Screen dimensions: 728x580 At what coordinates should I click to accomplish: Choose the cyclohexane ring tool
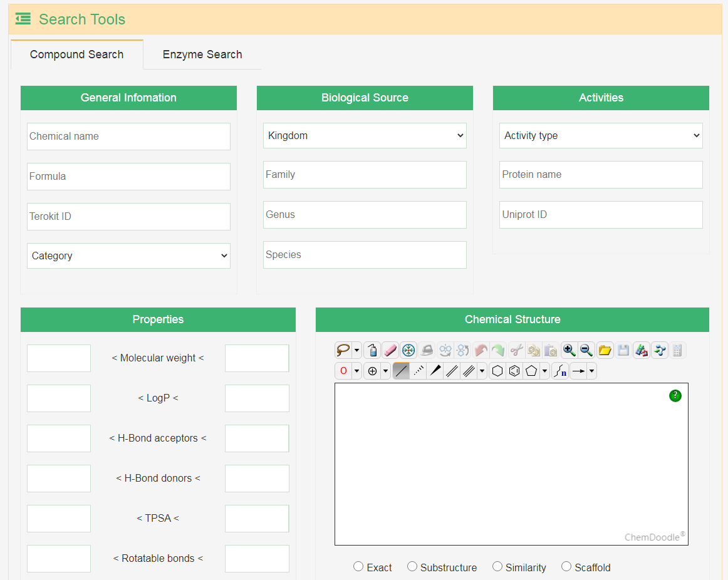tap(497, 371)
